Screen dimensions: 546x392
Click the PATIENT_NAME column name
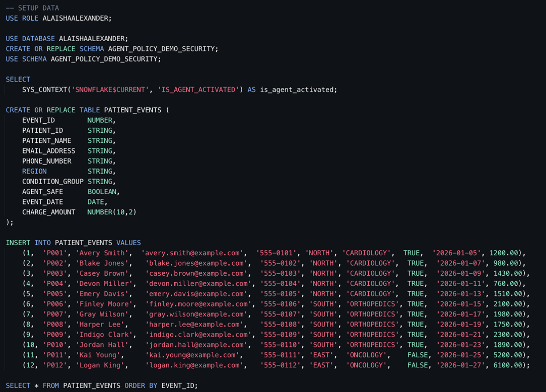pyautogui.click(x=47, y=140)
